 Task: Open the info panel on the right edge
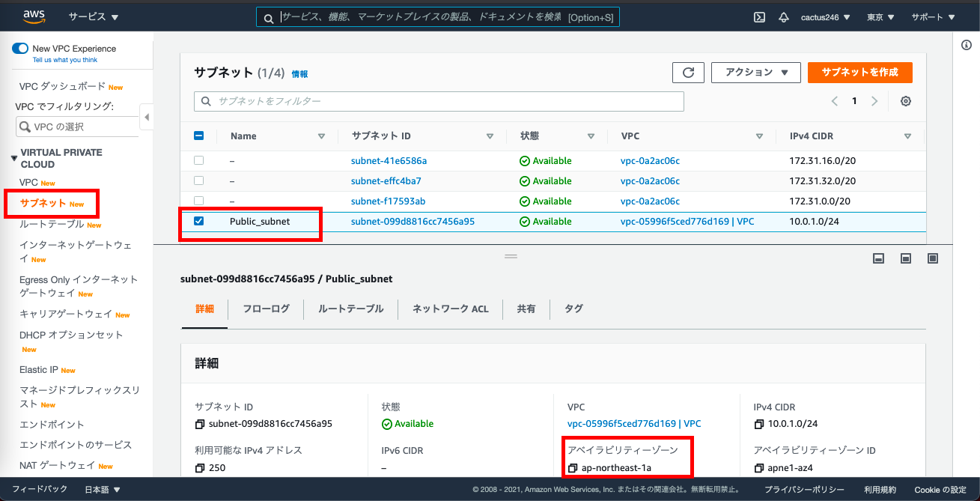[x=967, y=44]
